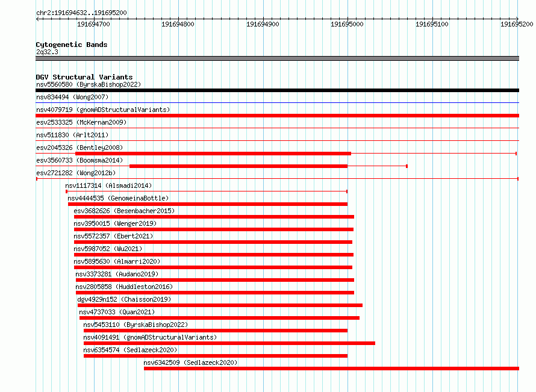Open esv2721282 (Wong2012b) label
Screen dimensions: 536x392
[x=76, y=173]
